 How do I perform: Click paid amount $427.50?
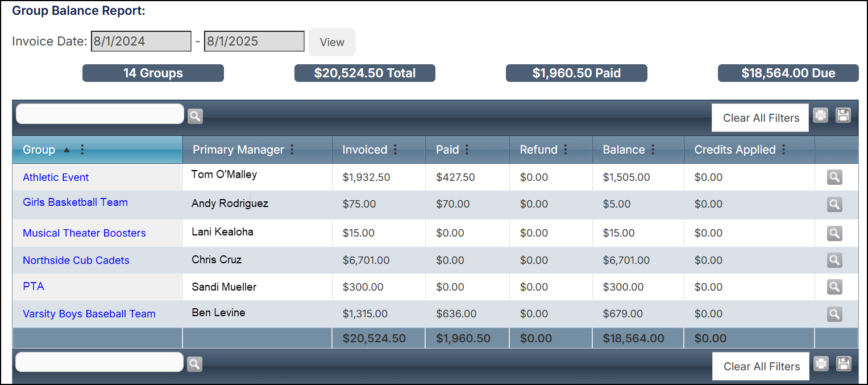coord(455,177)
